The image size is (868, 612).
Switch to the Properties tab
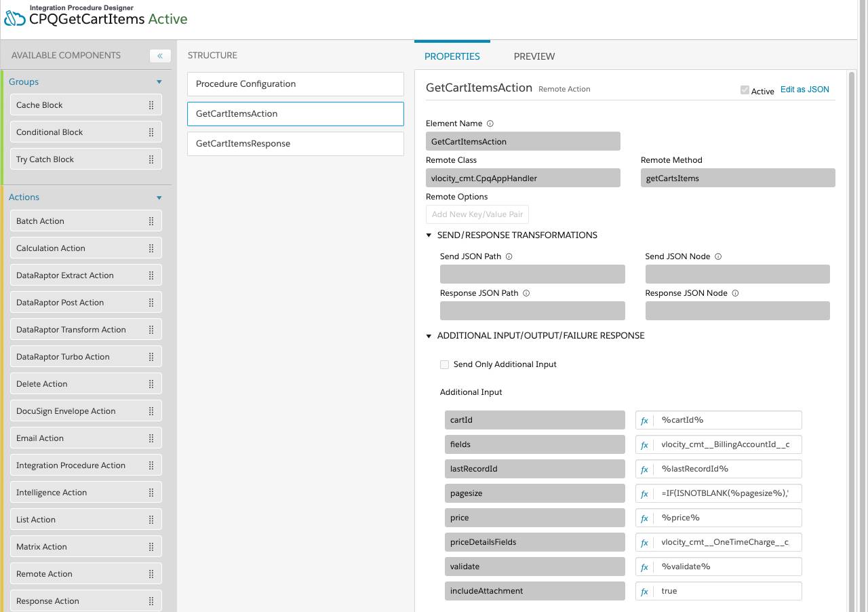[x=452, y=56]
